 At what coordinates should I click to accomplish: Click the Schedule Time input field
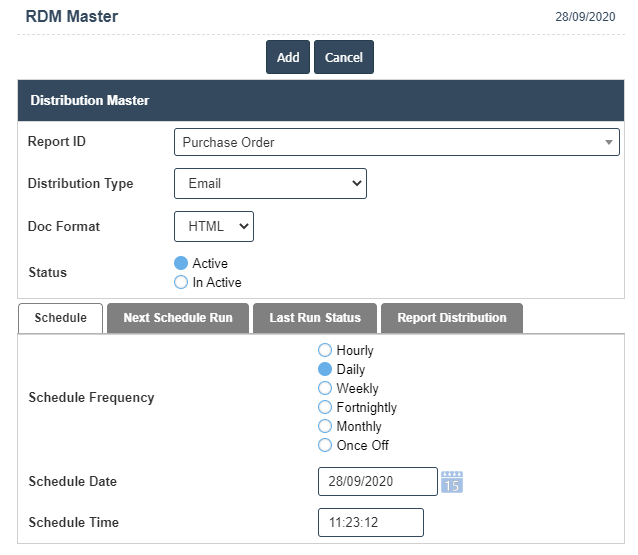click(x=370, y=523)
